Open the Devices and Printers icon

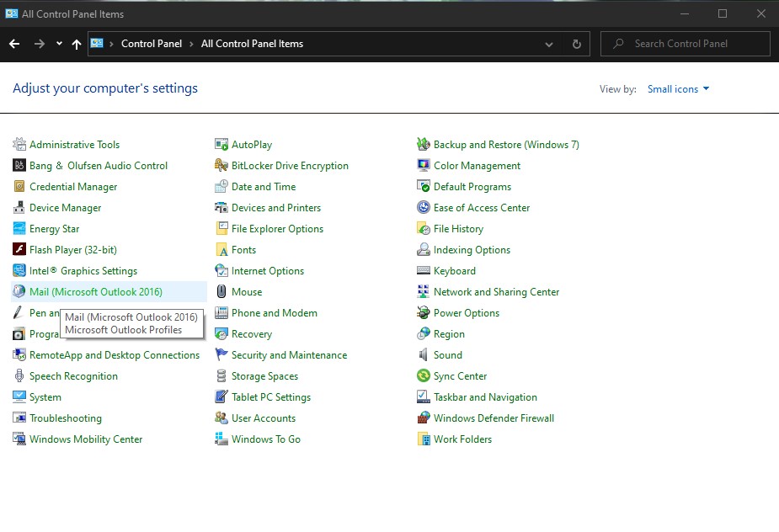[x=221, y=208]
